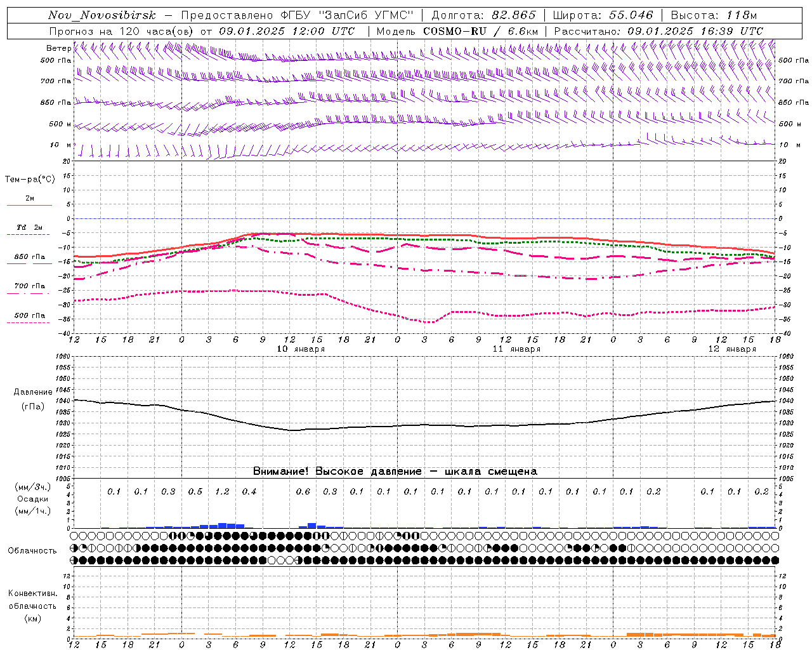Click the Облачность cloud cover label
The width and height of the screenshot is (812, 650).
(32, 550)
